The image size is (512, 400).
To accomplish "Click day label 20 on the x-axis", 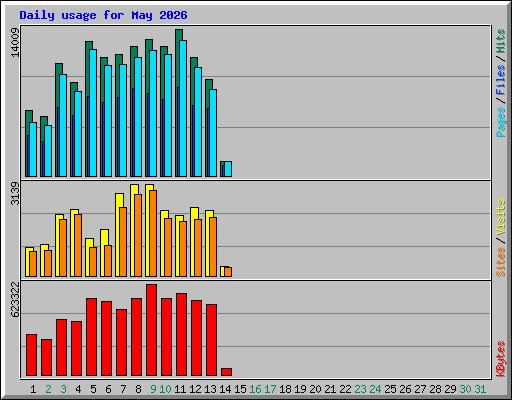I will coord(315,389).
